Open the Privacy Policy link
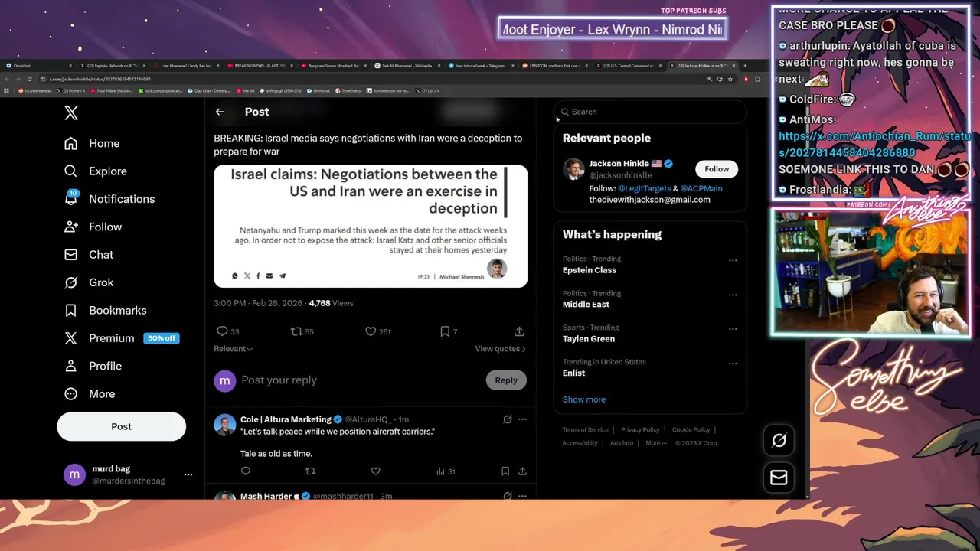Viewport: 980px width, 551px height. pyautogui.click(x=640, y=430)
